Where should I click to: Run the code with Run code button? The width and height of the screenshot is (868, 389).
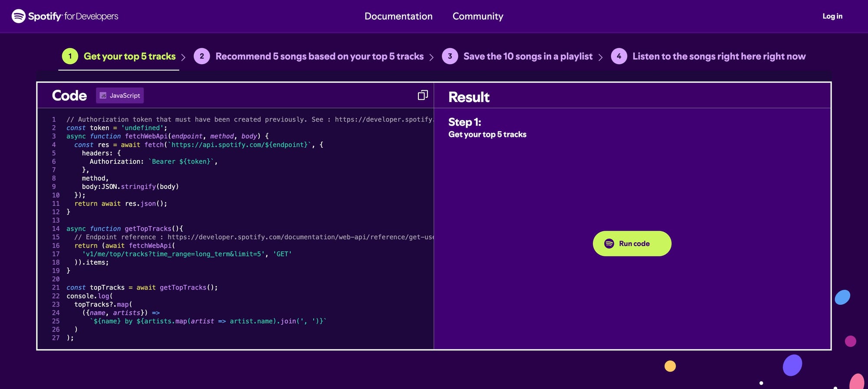[632, 244]
